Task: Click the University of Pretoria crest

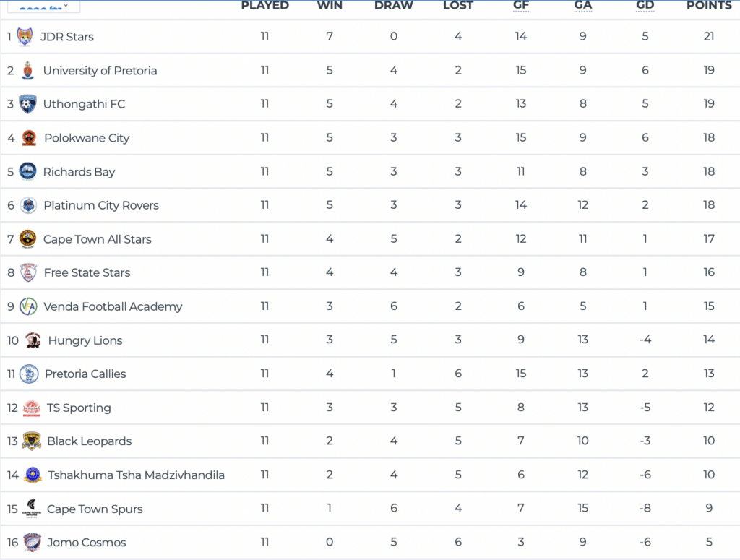Action: pyautogui.click(x=27, y=70)
